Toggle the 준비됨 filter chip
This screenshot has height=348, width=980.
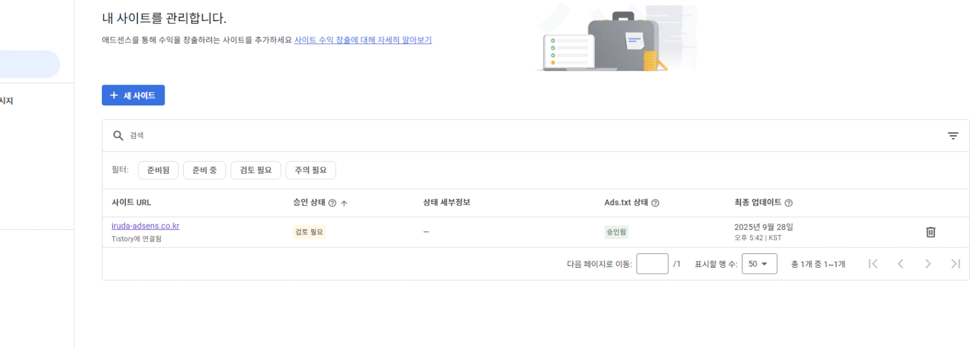coord(159,170)
